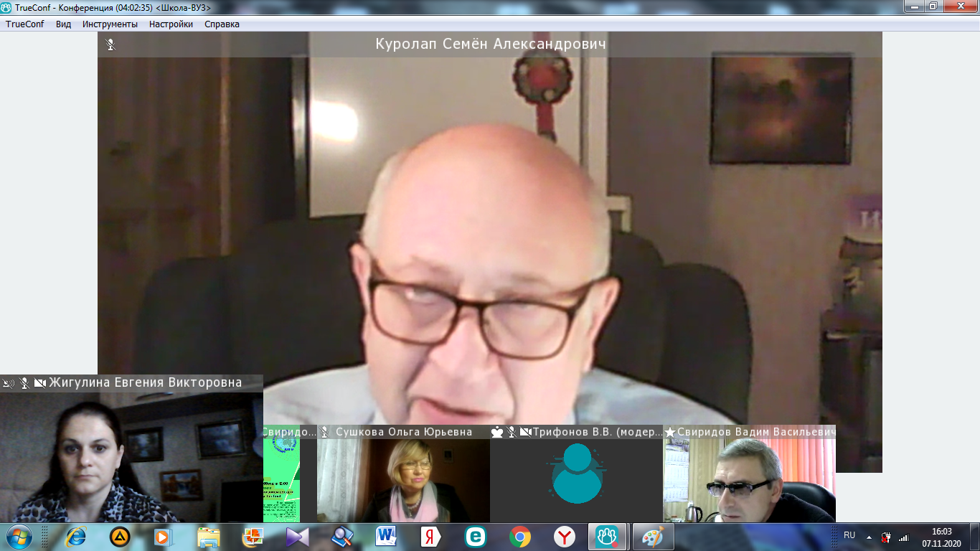
Task: Click the moderator crown icon for Трифонов
Action: tap(497, 432)
